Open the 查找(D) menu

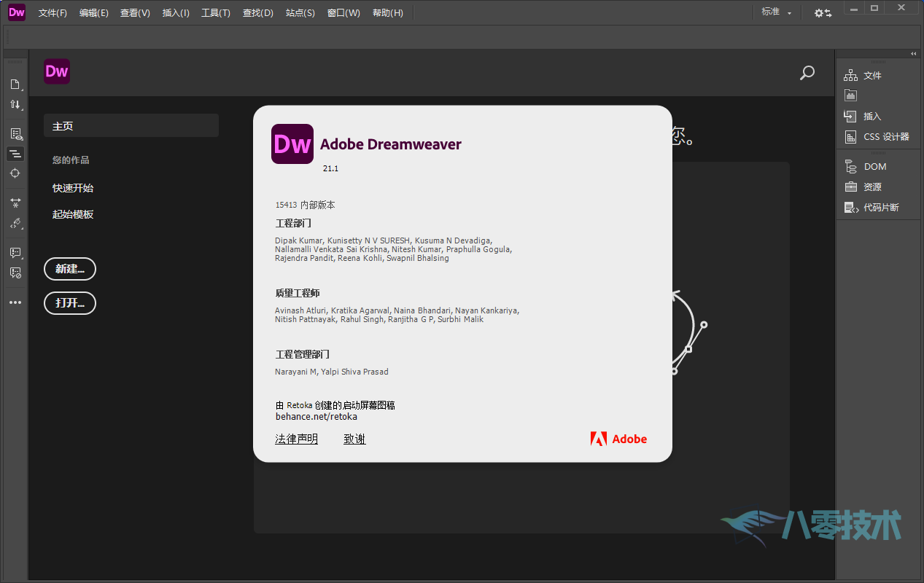[x=257, y=13]
